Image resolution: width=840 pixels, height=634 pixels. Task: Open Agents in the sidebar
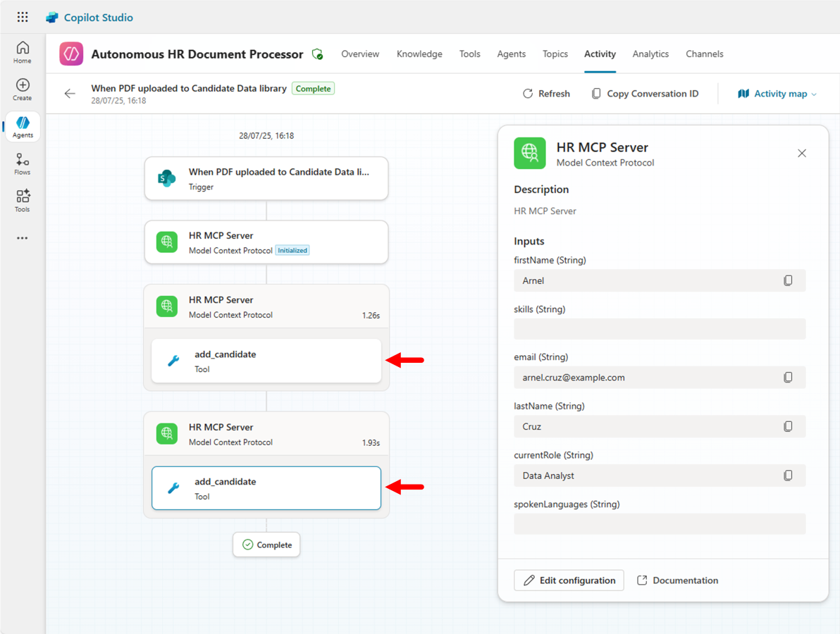pos(23,127)
